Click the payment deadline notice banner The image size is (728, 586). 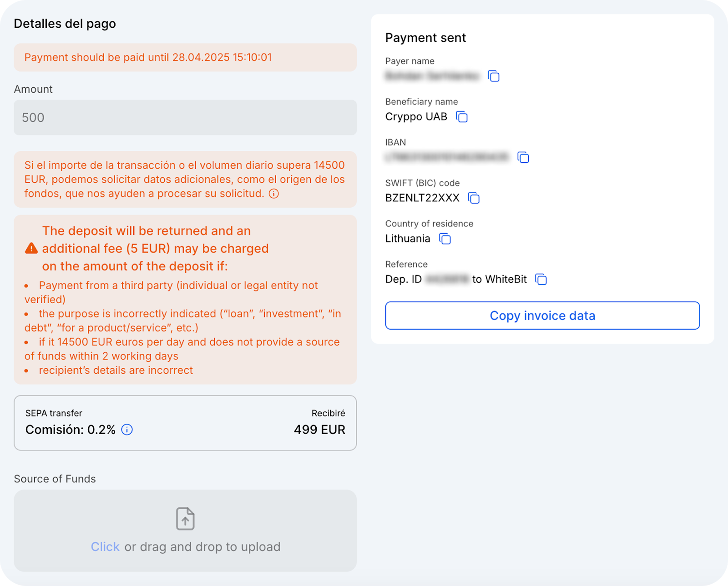point(185,57)
